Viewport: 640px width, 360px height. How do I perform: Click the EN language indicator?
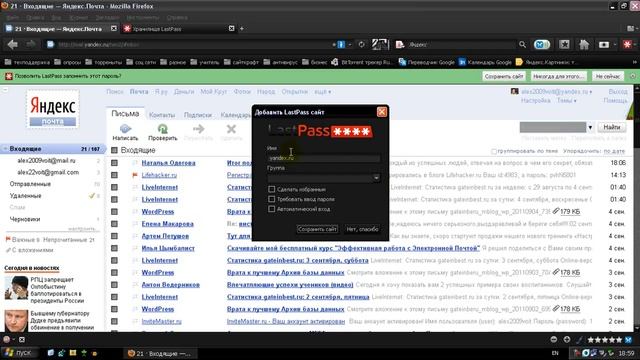(555, 353)
